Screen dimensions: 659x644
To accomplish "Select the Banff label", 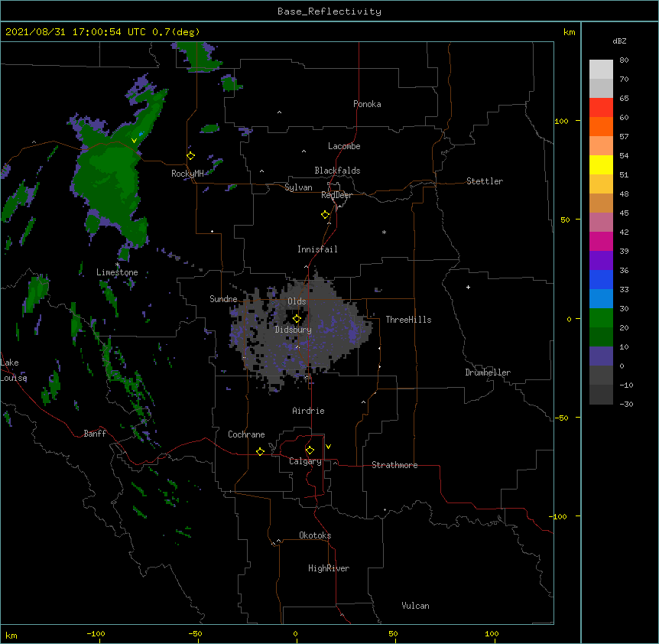I will [x=95, y=434].
